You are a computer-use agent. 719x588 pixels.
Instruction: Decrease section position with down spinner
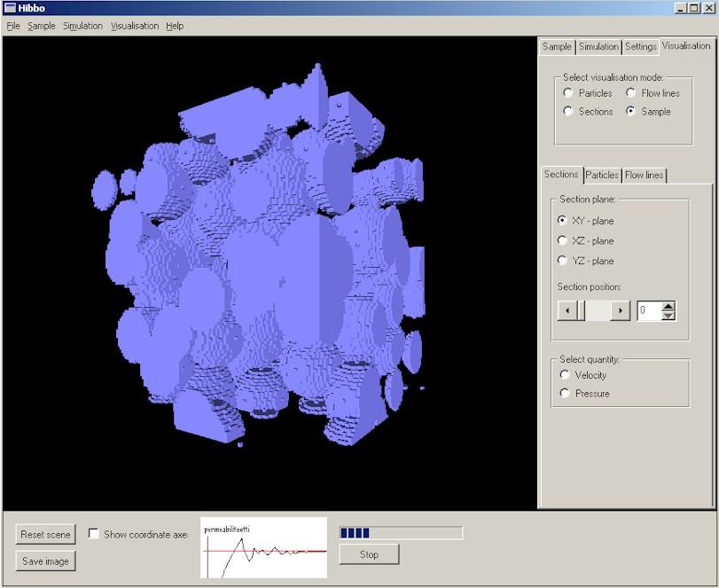click(x=668, y=316)
